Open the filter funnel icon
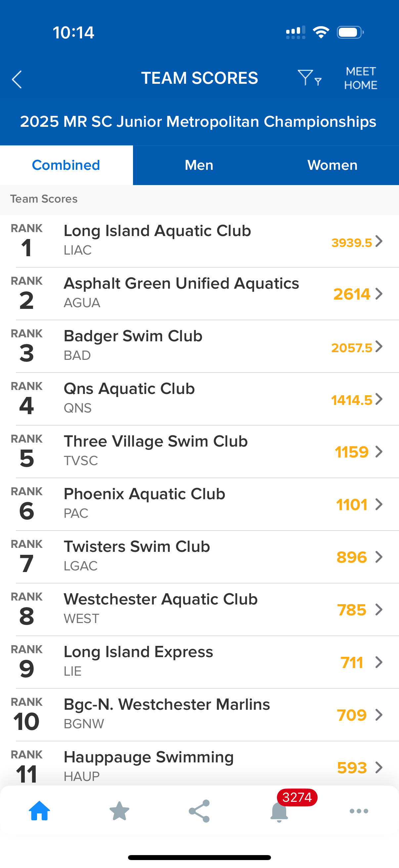The height and width of the screenshot is (868, 399). coord(309,78)
